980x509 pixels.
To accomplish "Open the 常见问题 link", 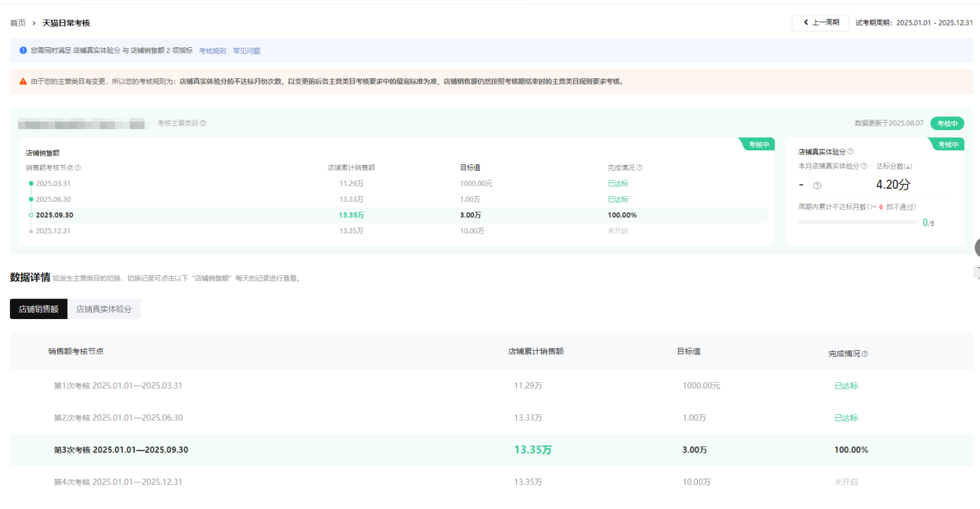I will click(246, 51).
